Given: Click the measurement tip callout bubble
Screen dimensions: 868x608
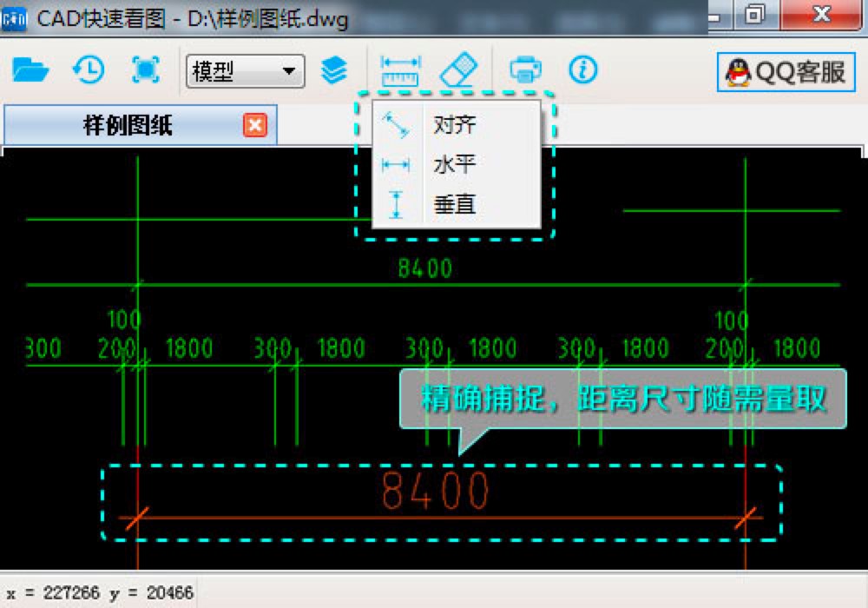Looking at the screenshot, I should pos(619,400).
